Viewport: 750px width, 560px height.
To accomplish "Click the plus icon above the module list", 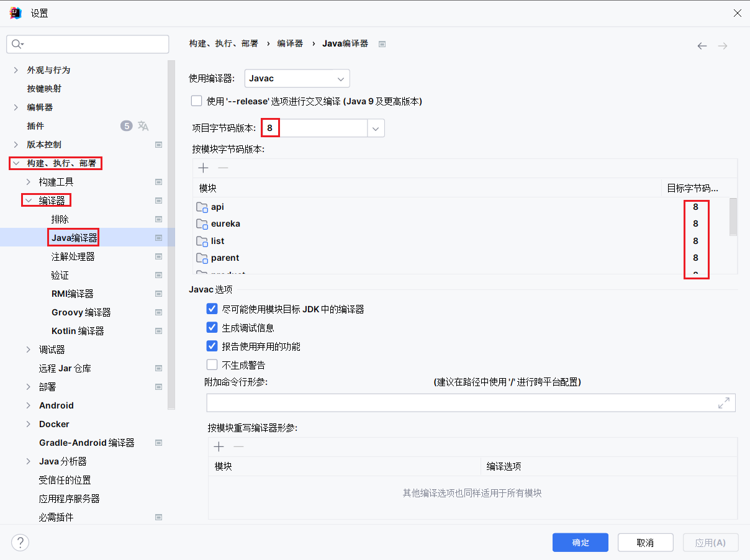I will pyautogui.click(x=203, y=168).
